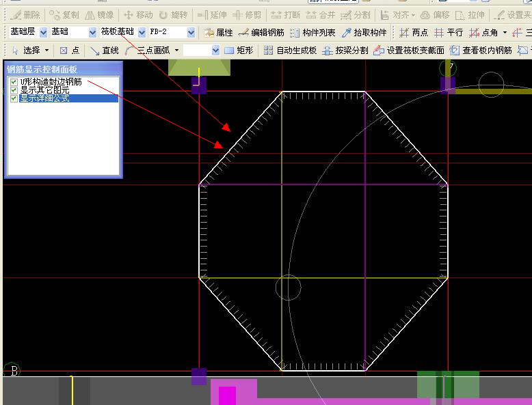Select the 旋转 (rotate) tool
532x405 pixels.
[173, 15]
